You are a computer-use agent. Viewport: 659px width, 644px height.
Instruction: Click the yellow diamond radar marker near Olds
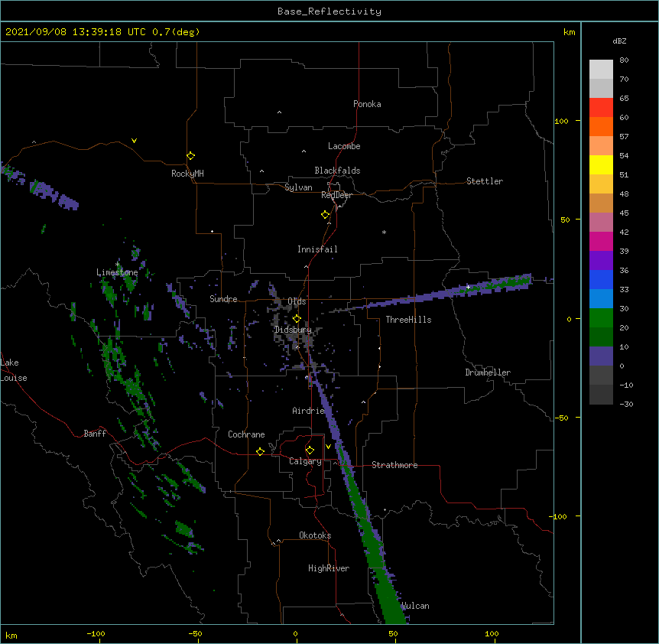point(297,318)
